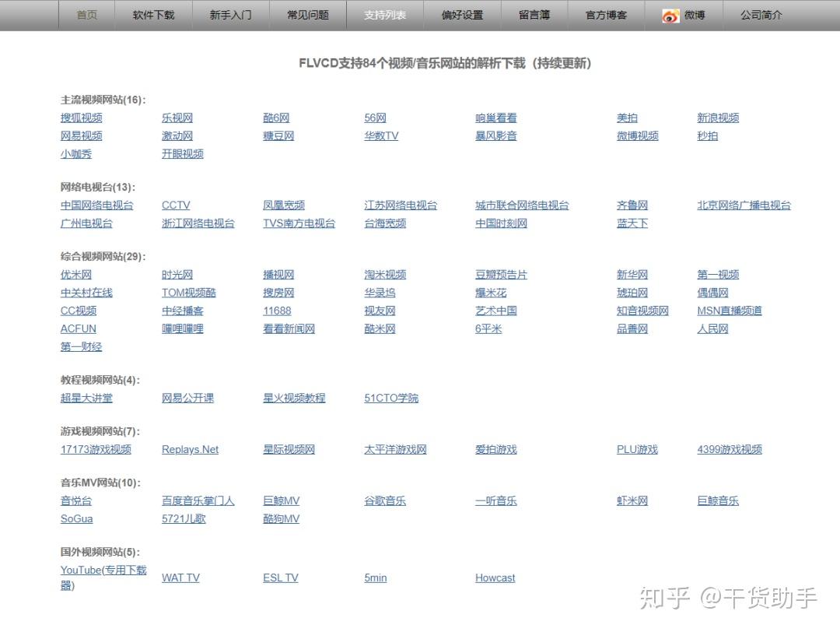
Task: Open the 北京网络广播电视台 link
Action: click(744, 205)
